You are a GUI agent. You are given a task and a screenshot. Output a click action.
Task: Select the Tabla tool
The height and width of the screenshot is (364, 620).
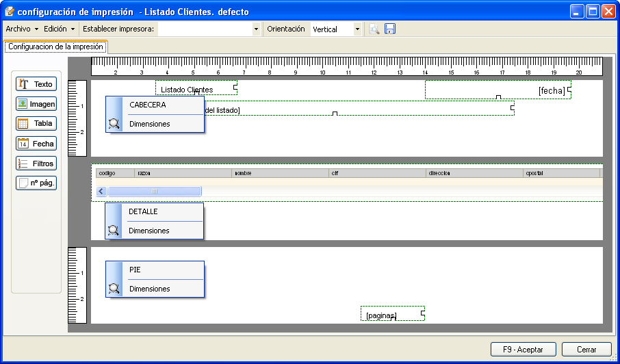[x=36, y=124]
